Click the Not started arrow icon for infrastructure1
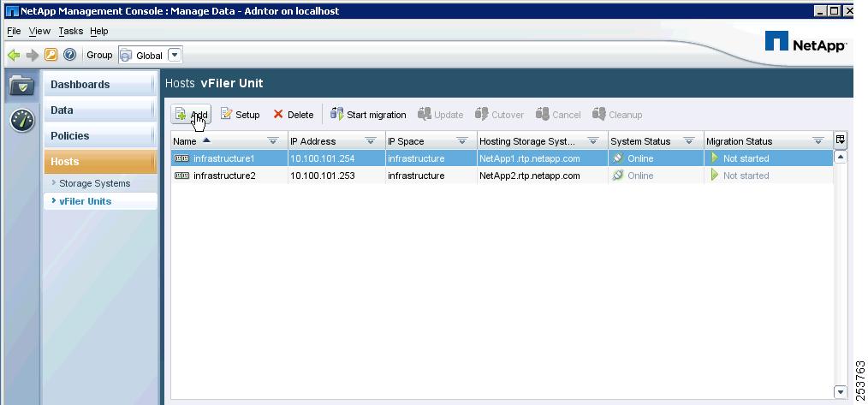This screenshot has width=868, height=405. (x=715, y=158)
